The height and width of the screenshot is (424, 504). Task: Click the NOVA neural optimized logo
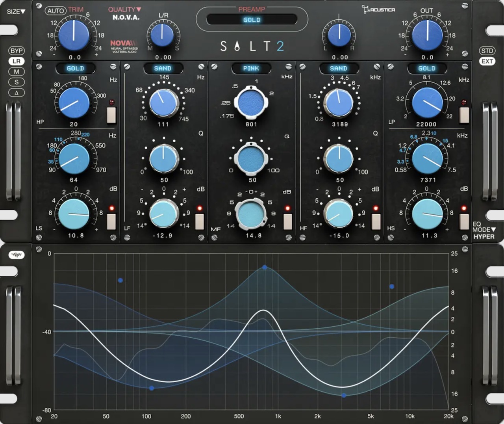tap(124, 46)
